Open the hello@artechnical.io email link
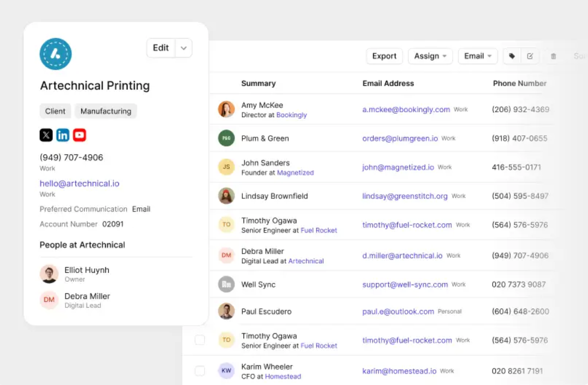The width and height of the screenshot is (588, 385). point(80,184)
